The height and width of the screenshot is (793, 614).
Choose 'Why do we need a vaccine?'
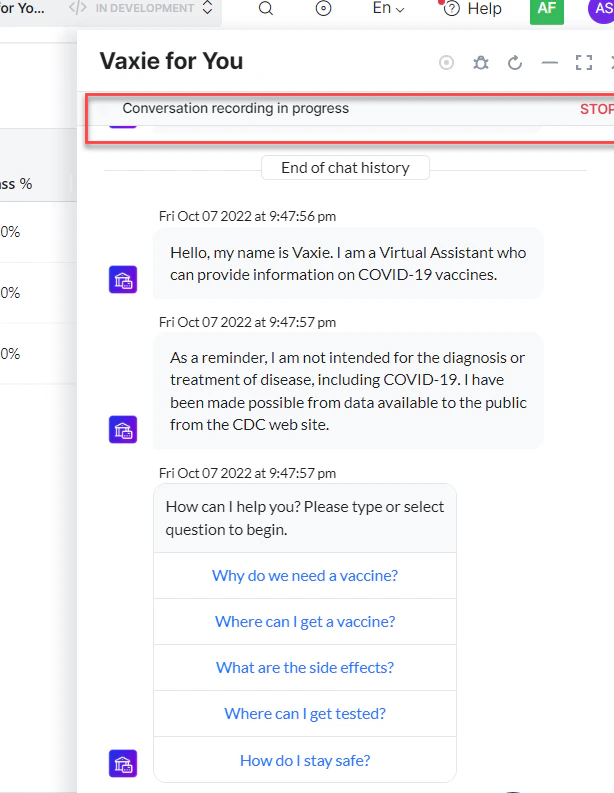tap(305, 576)
